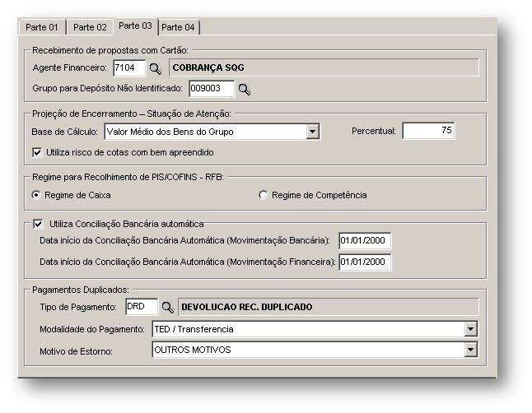Click DEVOLUCAO REC. DUPLICADO description
Image resolution: width=532 pixels, height=413 pixels.
(329, 307)
